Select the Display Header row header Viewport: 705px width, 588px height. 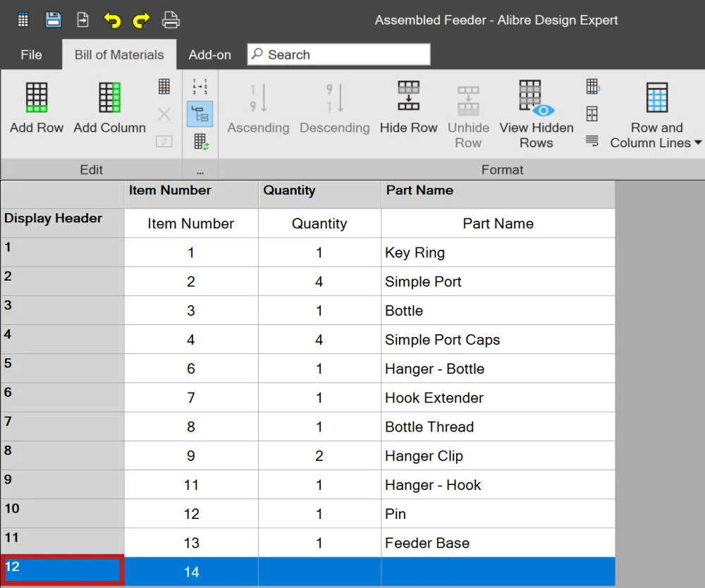click(63, 223)
